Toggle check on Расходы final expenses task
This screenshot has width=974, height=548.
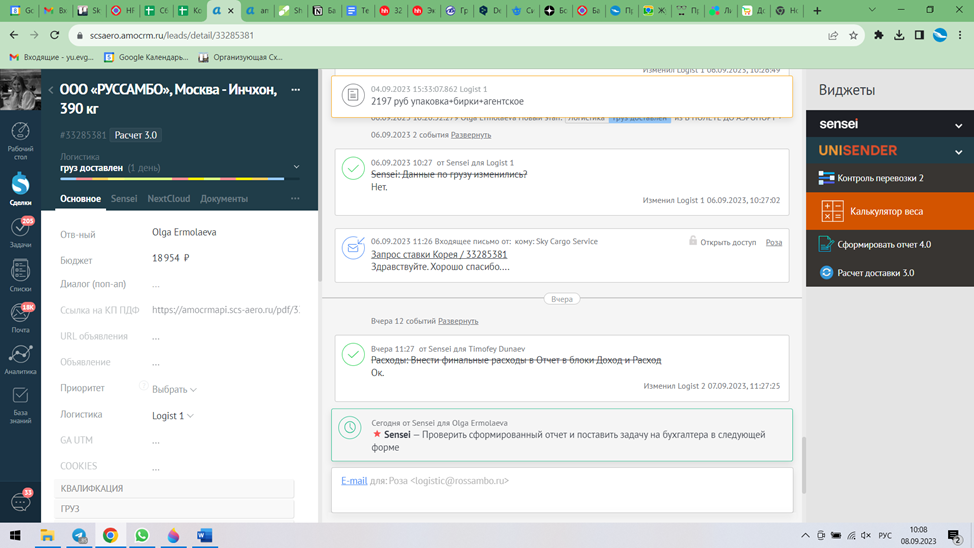353,355
